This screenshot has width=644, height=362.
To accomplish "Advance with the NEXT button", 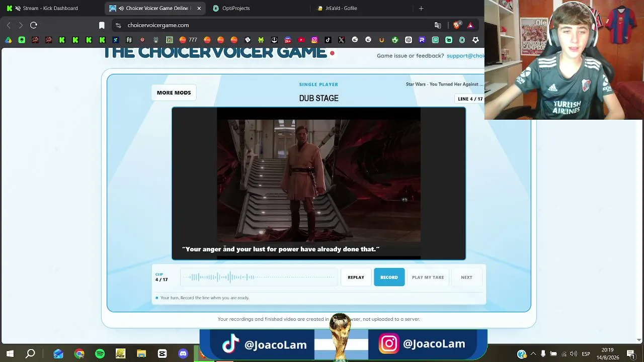I will [x=466, y=277].
